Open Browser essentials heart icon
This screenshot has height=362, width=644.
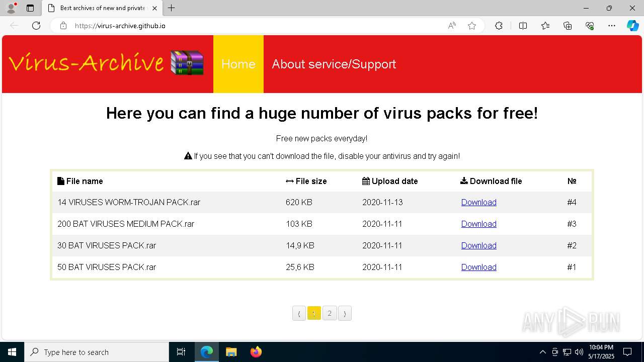pos(590,26)
